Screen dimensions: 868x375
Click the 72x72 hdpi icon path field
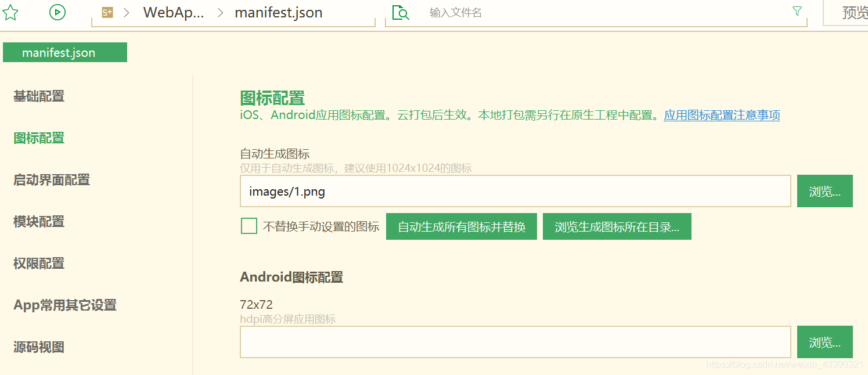[x=516, y=342]
